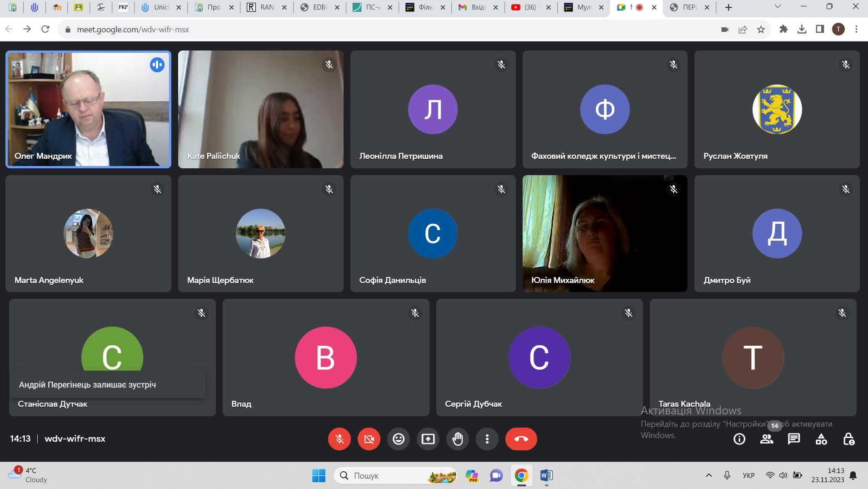
Task: Raise your hand in the meeting
Action: tap(457, 439)
